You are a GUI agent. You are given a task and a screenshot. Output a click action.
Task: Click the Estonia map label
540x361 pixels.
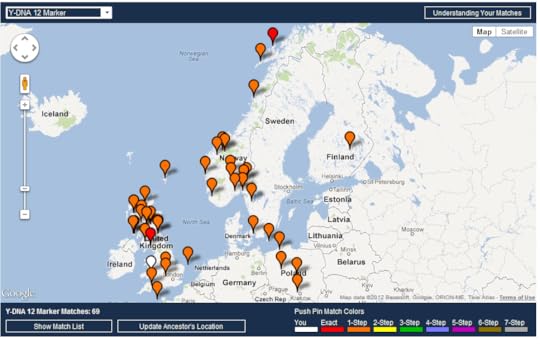coord(338,199)
